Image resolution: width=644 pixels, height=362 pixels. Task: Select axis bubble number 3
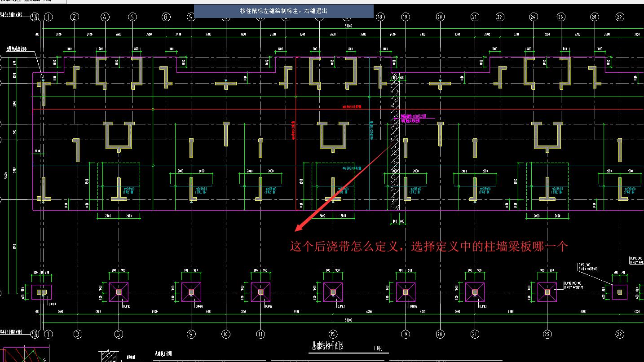pyautogui.click(x=78, y=334)
